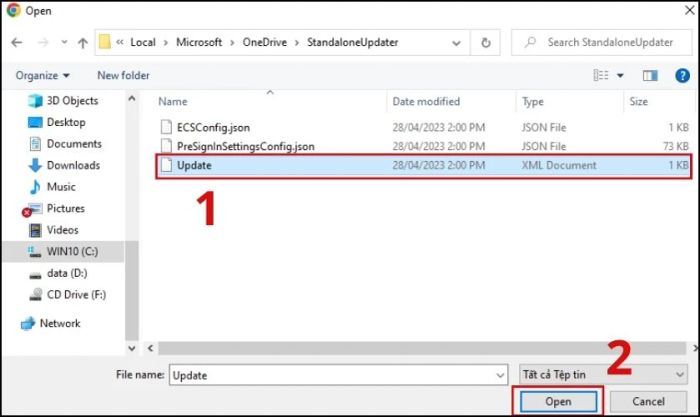Click the Cancel button
This screenshot has width=700, height=417.
(648, 401)
